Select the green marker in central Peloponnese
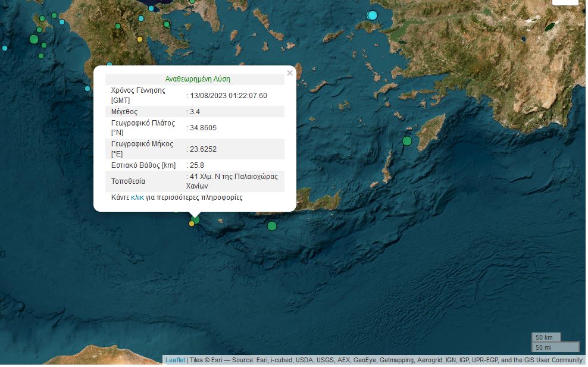 167,24
